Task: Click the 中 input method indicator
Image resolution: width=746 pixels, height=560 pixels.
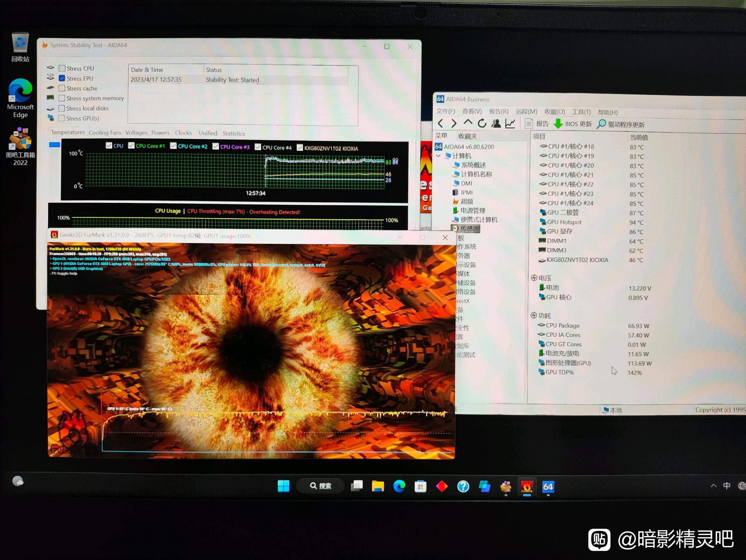Action: pyautogui.click(x=727, y=486)
